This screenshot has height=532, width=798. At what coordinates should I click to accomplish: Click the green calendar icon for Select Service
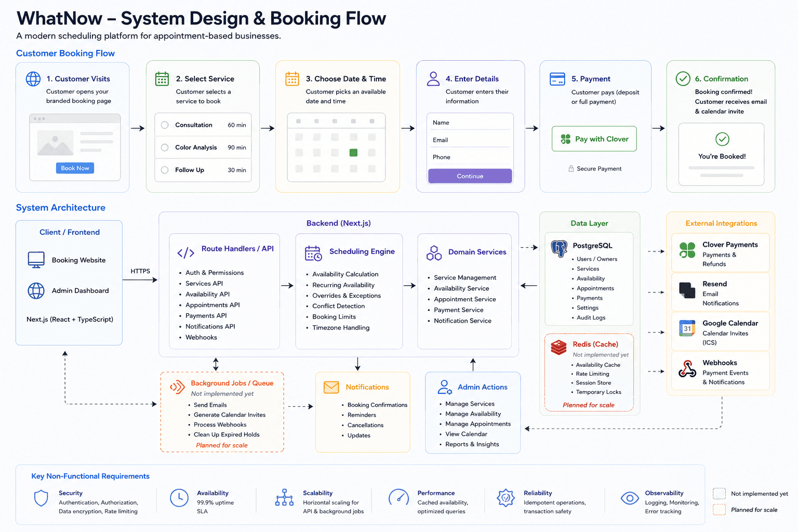(162, 79)
